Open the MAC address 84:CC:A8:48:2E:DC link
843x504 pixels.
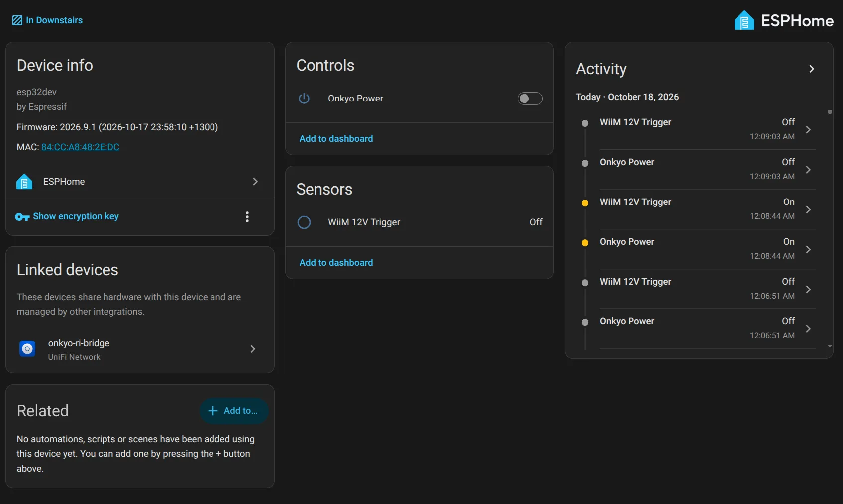tap(80, 147)
